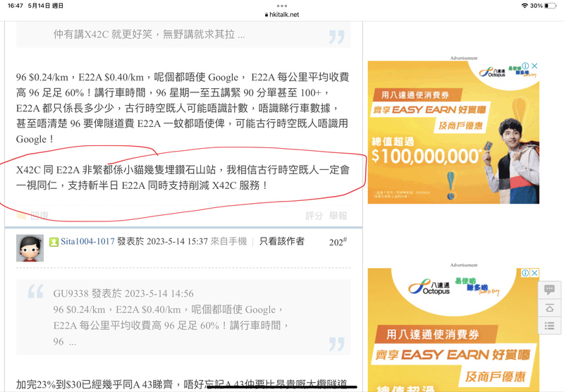Close the top Octopus advertisement
Image resolution: width=564 pixels, height=392 pixels.
click(x=534, y=66)
